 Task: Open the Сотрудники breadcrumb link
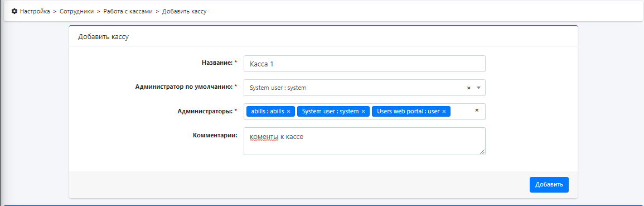(77, 12)
